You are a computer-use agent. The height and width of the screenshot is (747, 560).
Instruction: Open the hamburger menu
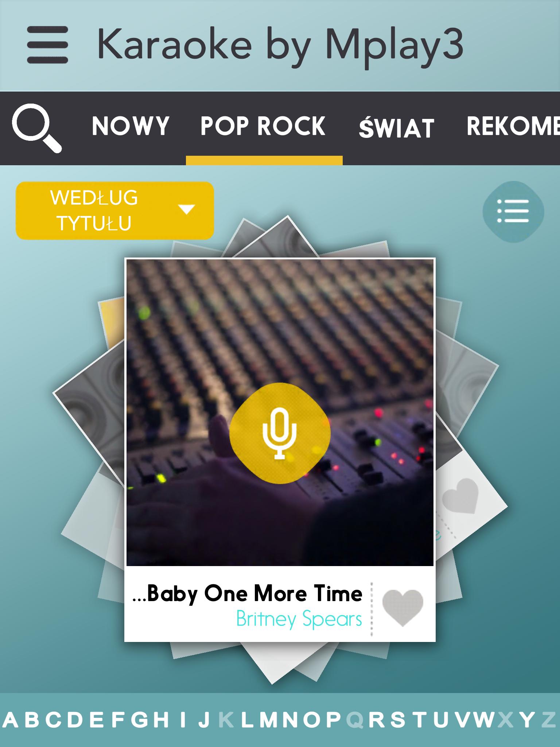(x=47, y=45)
